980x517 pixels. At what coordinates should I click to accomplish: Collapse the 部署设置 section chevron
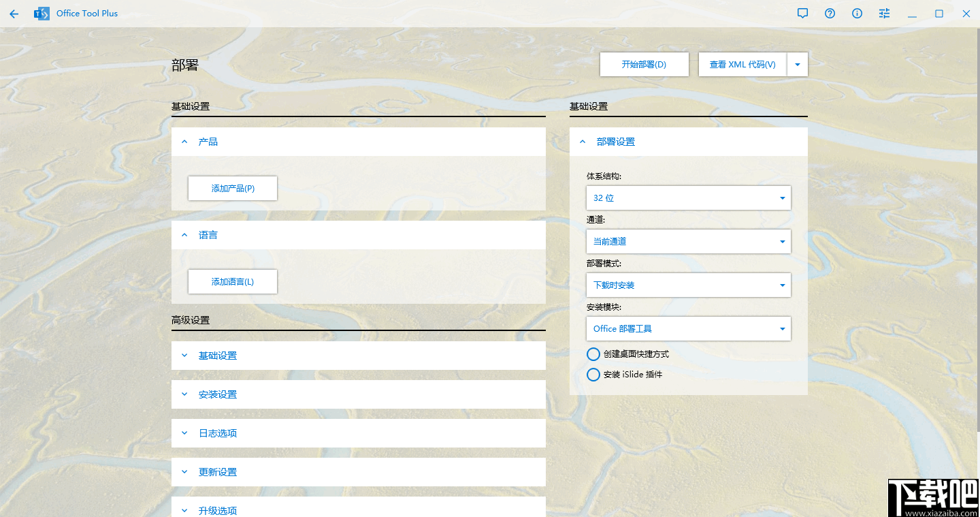coord(583,141)
